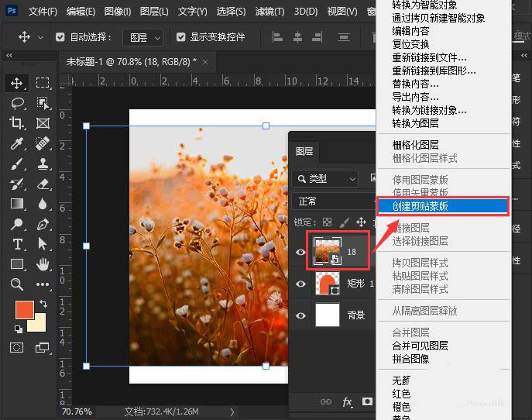
Task: Switch to the 图层 panel tab
Action: click(304, 151)
